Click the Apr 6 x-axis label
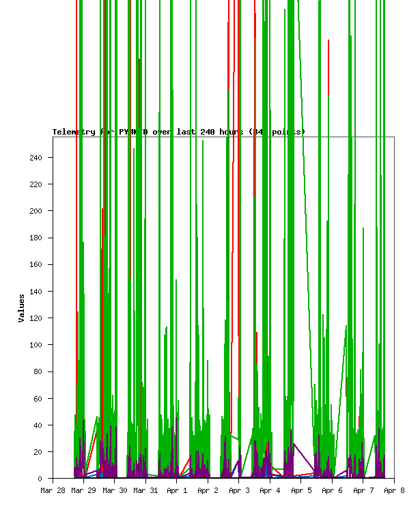This screenshot has width=420, height=506. pos(332,490)
